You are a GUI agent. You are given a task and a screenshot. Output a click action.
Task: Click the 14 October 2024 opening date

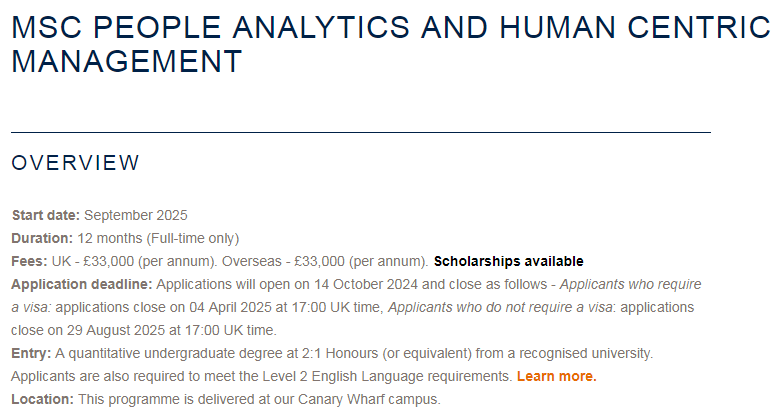[365, 284]
